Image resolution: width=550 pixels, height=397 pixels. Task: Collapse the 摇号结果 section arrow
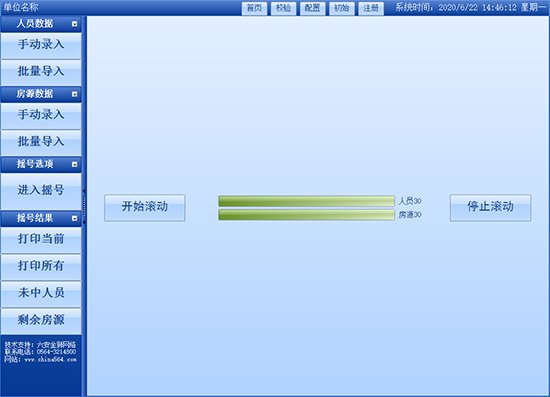click(x=74, y=218)
